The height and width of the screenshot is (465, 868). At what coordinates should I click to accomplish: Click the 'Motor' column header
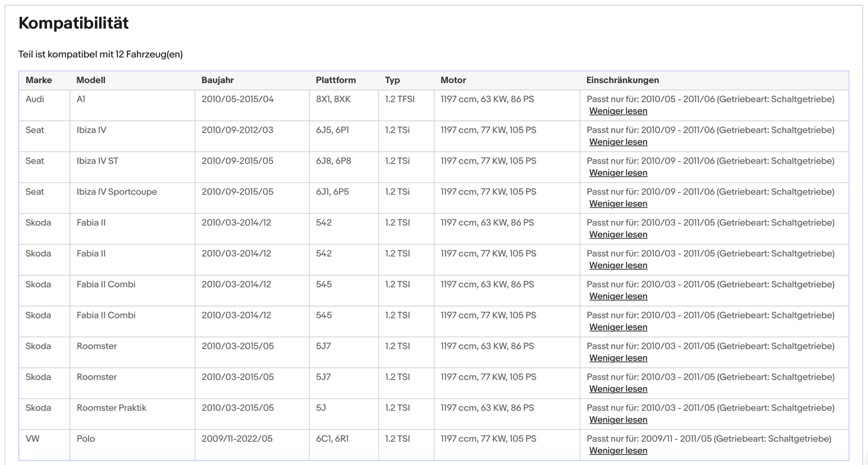pos(453,80)
